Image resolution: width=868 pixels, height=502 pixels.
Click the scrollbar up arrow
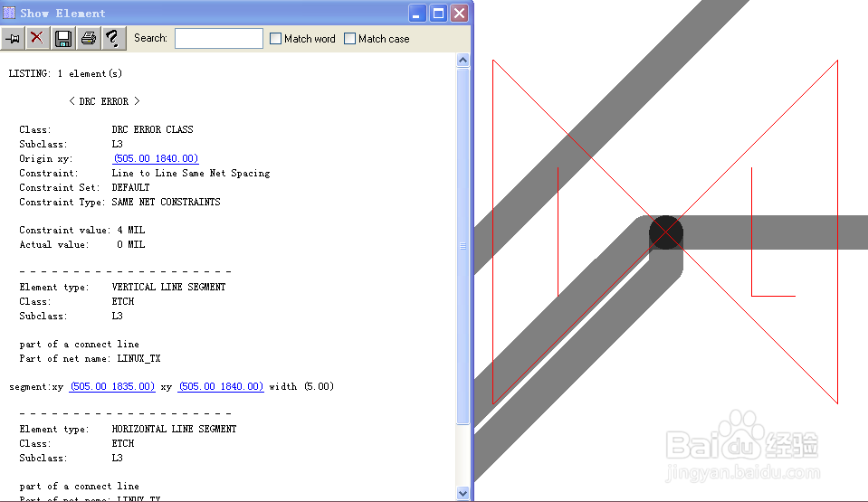[463, 60]
